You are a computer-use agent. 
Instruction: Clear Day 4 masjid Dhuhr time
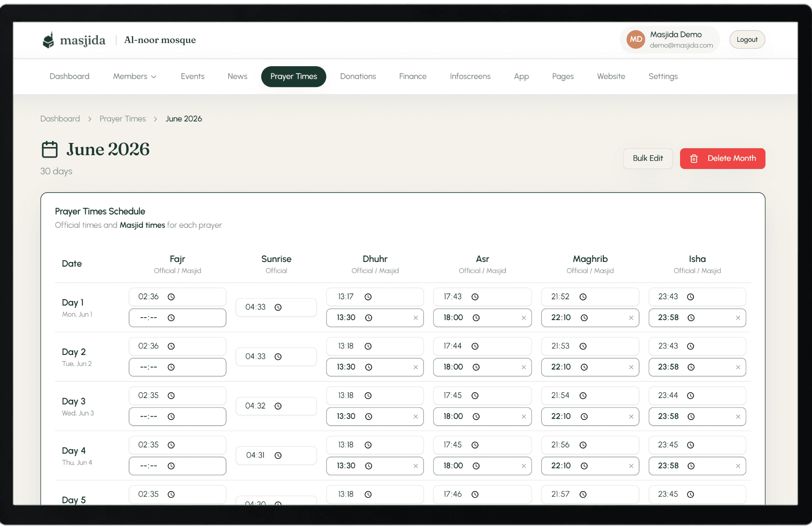pos(416,466)
